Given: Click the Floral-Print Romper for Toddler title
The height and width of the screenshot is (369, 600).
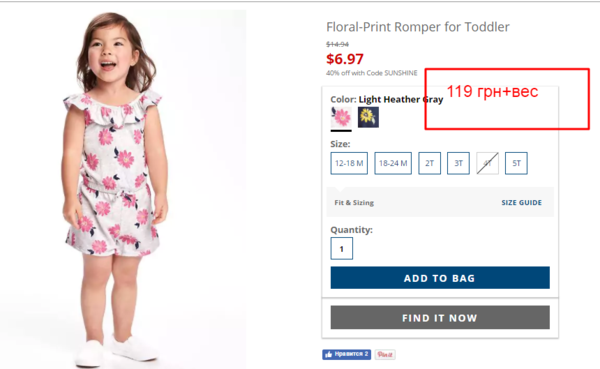Looking at the screenshot, I should click(x=417, y=27).
